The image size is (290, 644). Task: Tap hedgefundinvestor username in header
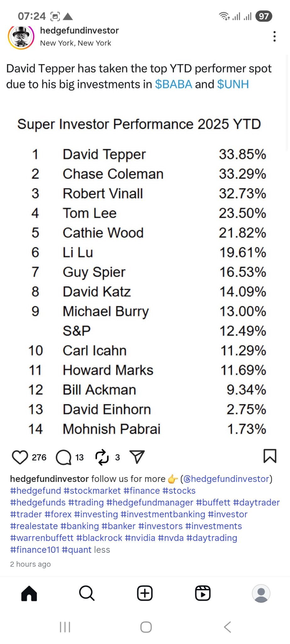[79, 30]
